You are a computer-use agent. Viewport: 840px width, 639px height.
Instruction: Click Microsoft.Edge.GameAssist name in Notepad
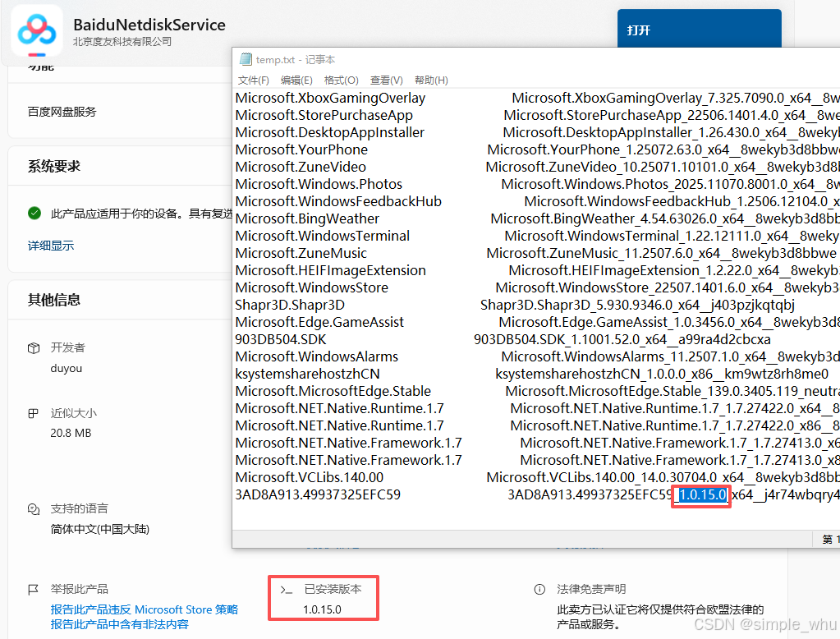tap(319, 322)
